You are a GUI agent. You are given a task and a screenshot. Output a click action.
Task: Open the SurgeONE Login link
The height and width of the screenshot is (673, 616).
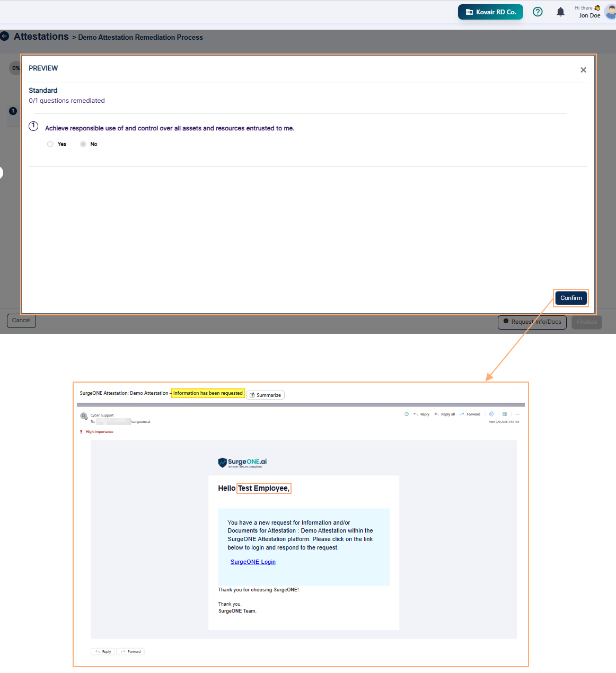pyautogui.click(x=253, y=562)
